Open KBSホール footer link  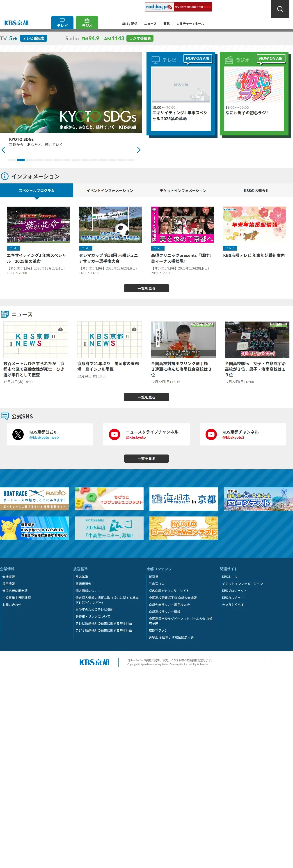pos(230,577)
